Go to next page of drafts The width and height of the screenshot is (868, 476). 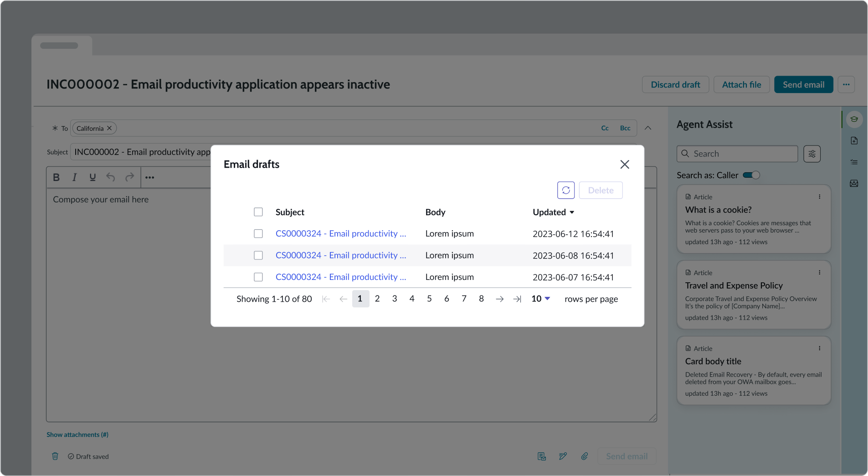click(500, 299)
